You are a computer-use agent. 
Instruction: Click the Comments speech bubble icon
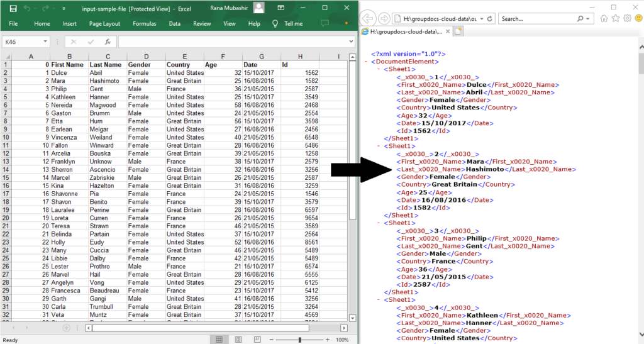(x=325, y=23)
